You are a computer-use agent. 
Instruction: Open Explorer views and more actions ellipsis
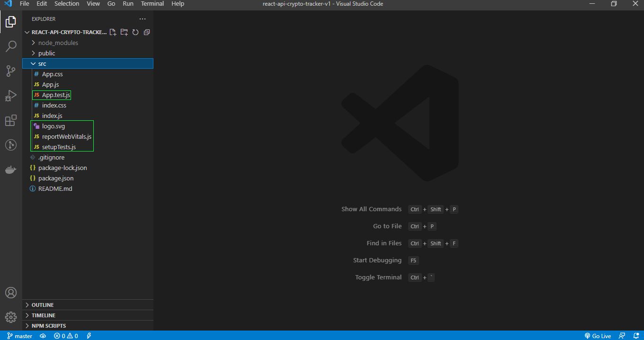pos(143,19)
